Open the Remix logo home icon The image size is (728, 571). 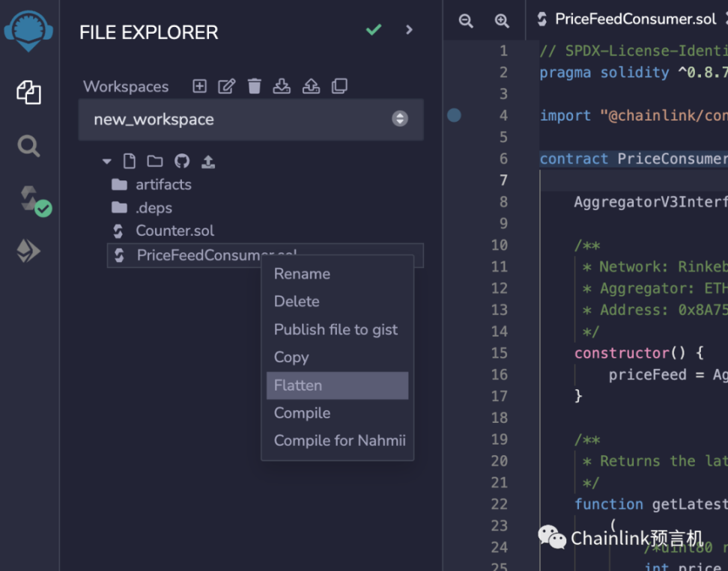click(28, 31)
